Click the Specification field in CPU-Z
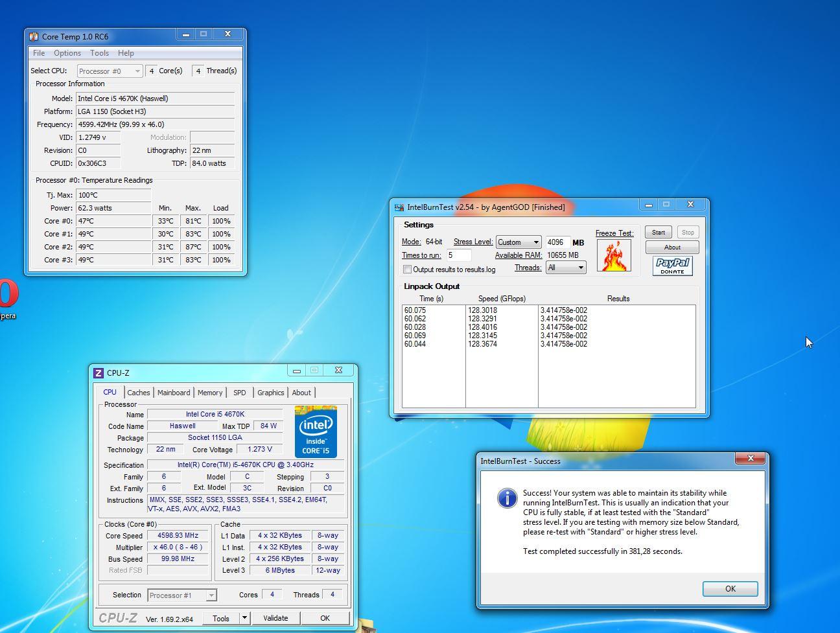This screenshot has width=840, height=633. click(x=246, y=465)
